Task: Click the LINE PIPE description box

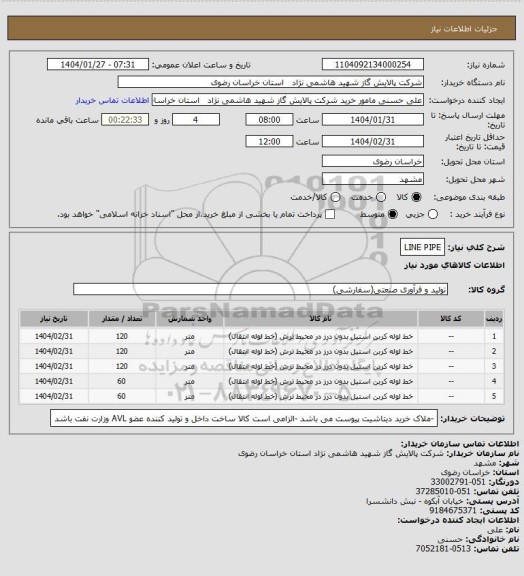Action: (422, 247)
